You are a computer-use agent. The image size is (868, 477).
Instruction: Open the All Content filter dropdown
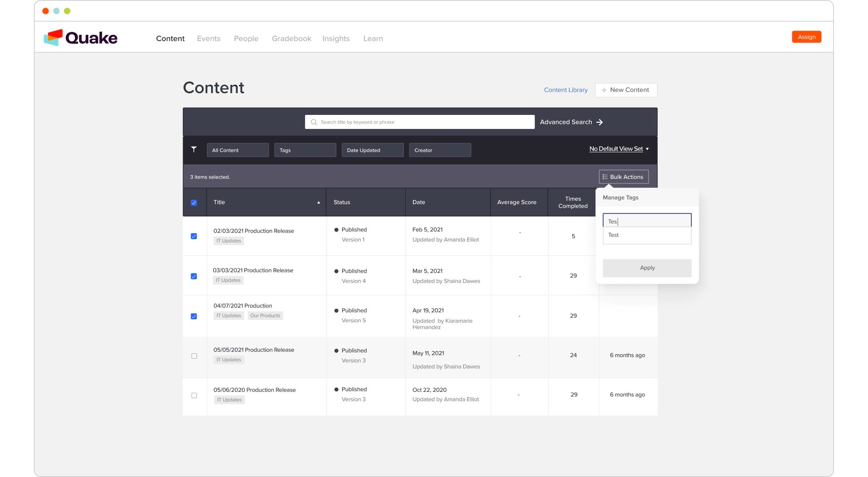coord(238,150)
